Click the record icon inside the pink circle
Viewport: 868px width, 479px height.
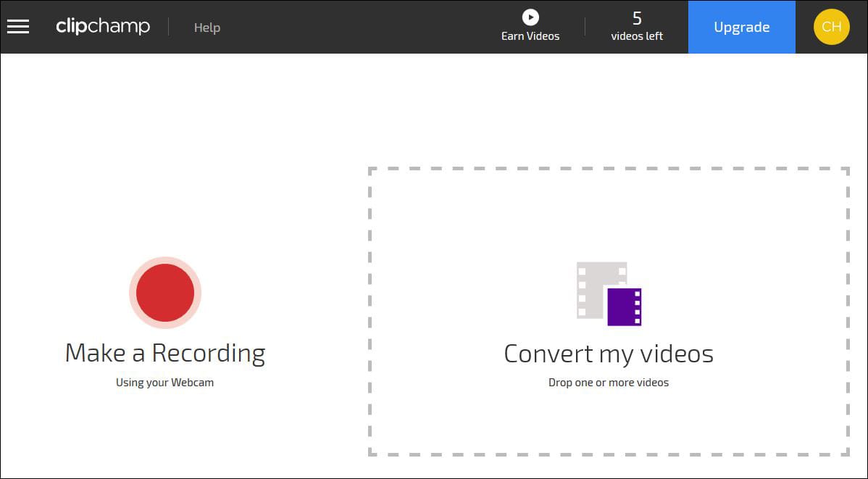coord(165,292)
